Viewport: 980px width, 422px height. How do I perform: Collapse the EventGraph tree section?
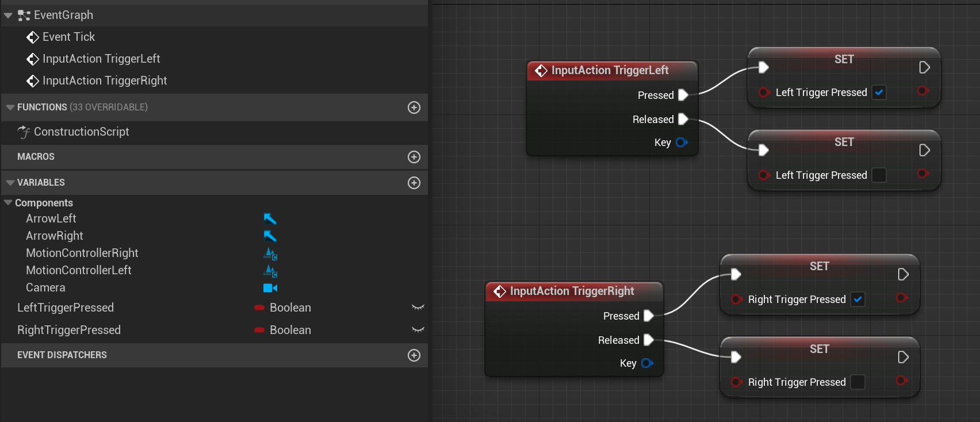pos(8,16)
